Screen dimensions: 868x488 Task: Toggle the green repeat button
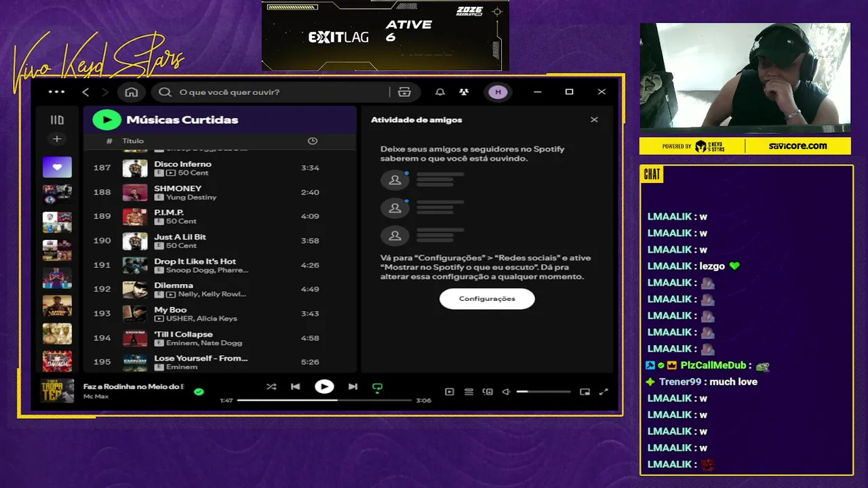click(x=377, y=388)
